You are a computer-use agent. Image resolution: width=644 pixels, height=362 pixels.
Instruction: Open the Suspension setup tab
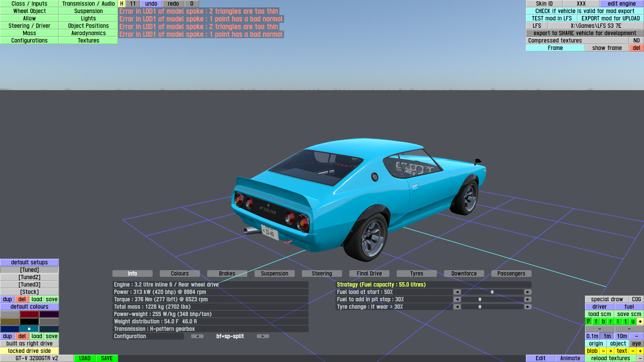(274, 274)
